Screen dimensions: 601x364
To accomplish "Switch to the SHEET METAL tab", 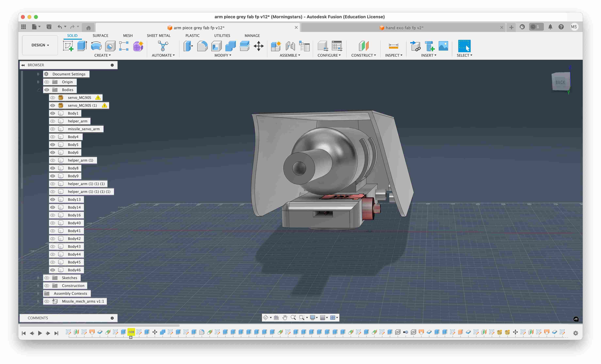I will (x=159, y=36).
